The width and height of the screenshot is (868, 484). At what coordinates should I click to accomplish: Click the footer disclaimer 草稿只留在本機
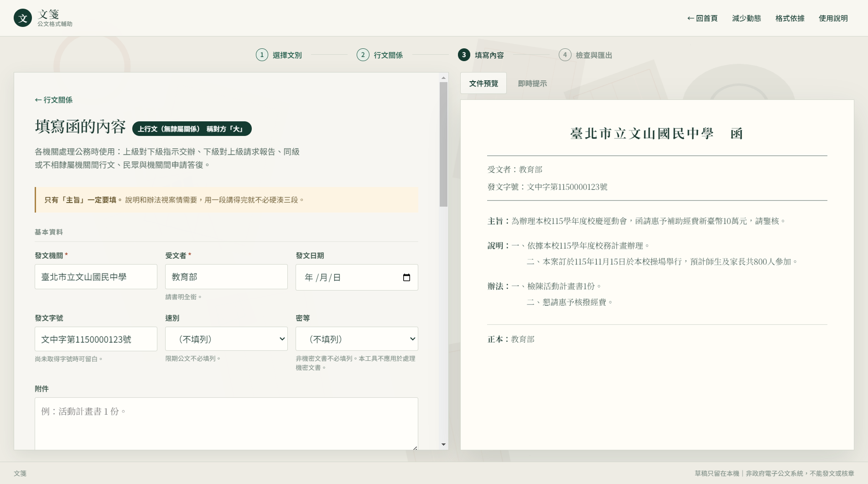click(x=774, y=474)
